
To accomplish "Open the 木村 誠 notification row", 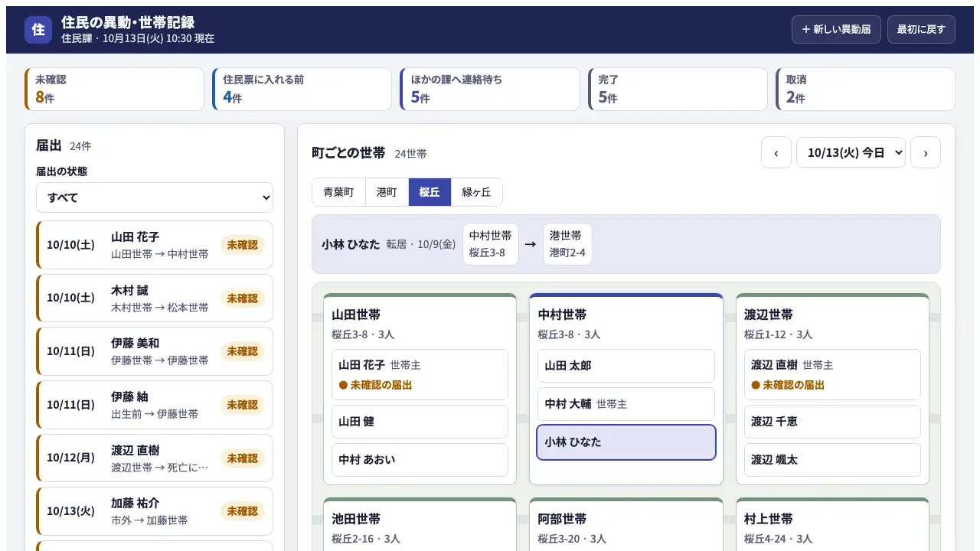I will (155, 298).
